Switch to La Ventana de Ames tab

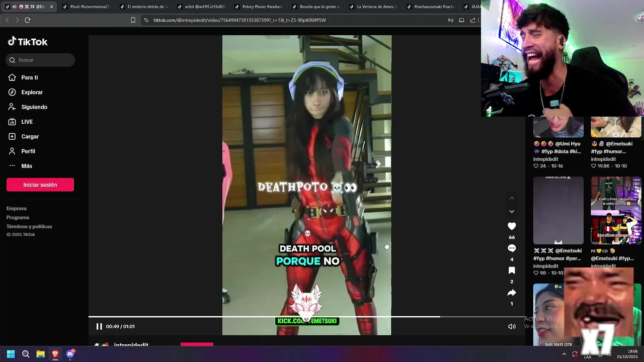[373, 7]
